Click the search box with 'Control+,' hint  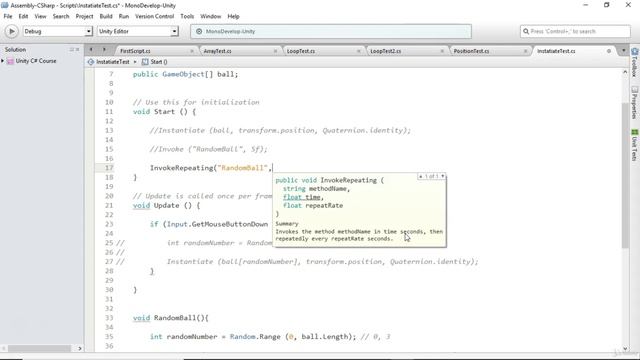tap(575, 31)
